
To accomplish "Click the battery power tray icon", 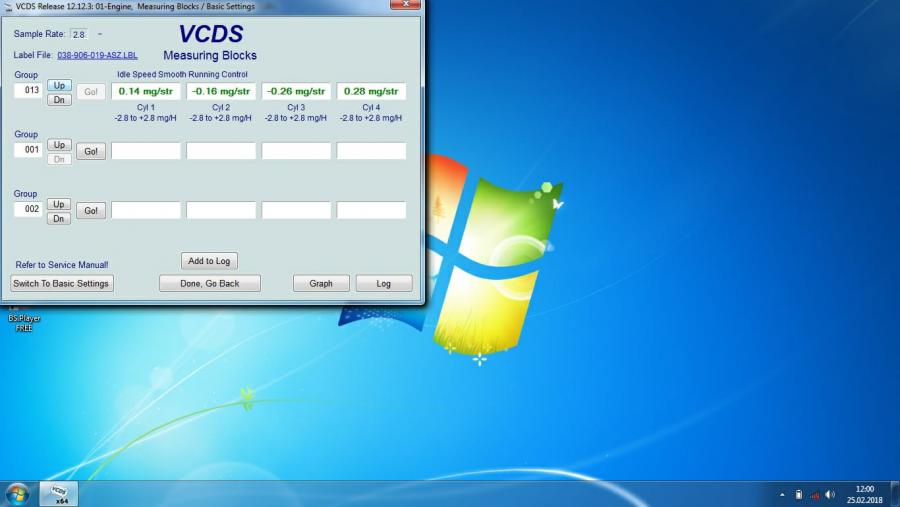I will point(798,494).
